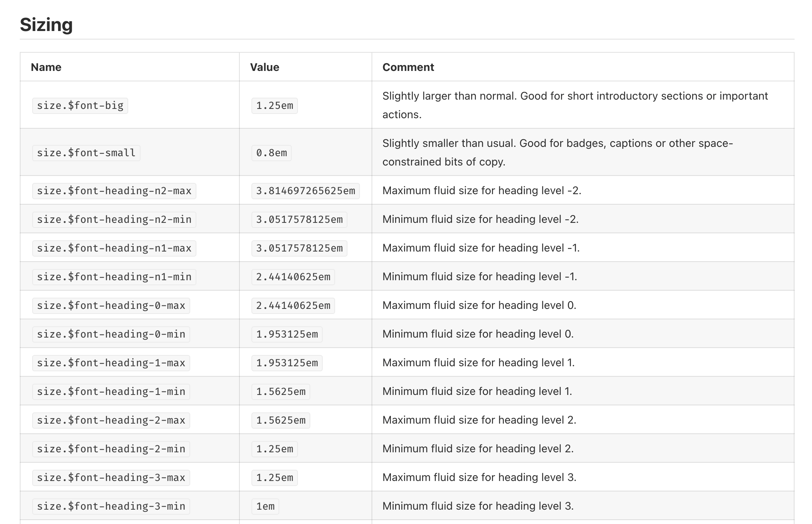The width and height of the screenshot is (812, 524).
Task: Click size.$font-heading-n2-min variable name
Action: tap(114, 219)
